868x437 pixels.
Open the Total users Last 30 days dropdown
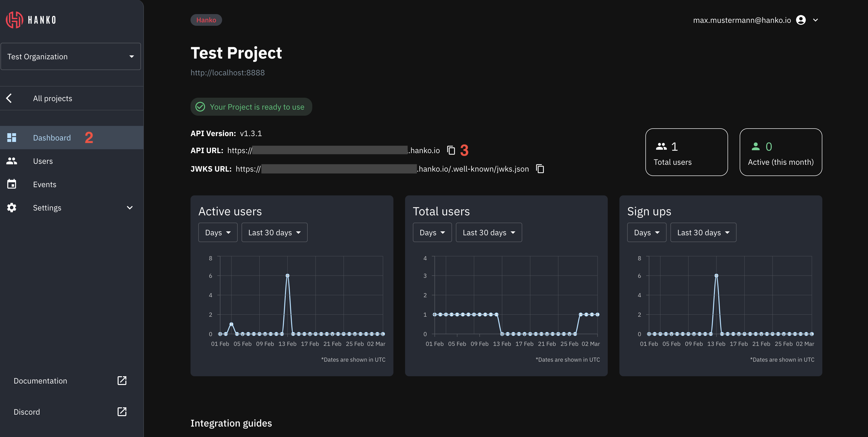[489, 233]
